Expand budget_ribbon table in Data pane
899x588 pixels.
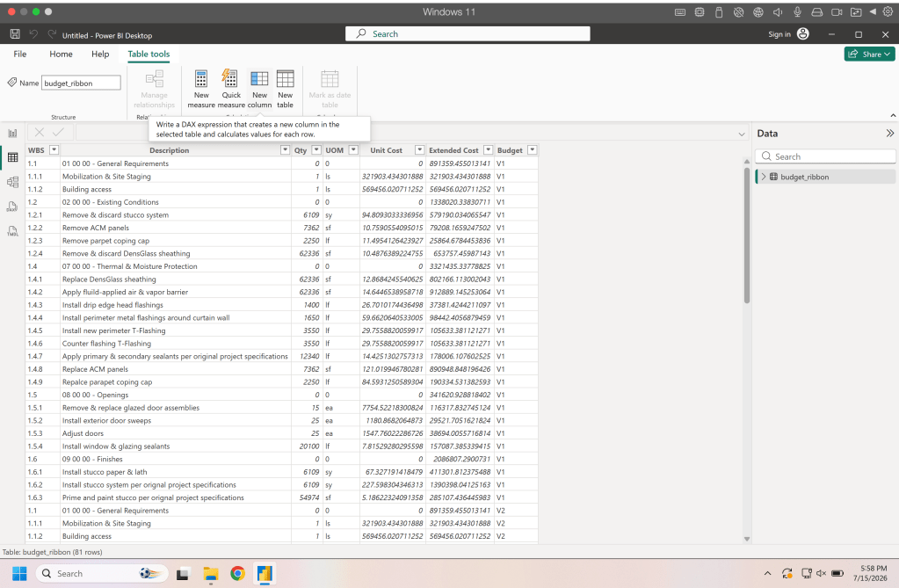[763, 177]
